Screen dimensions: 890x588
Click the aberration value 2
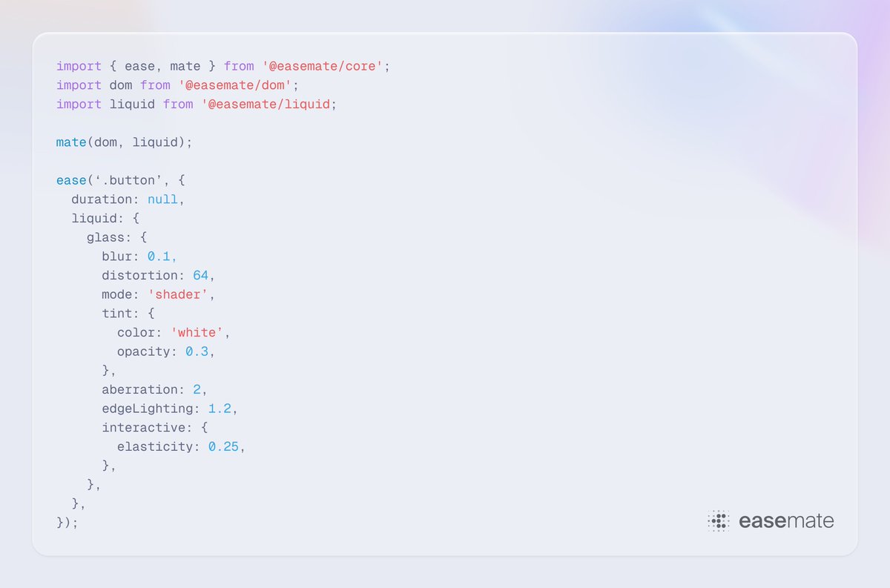[x=197, y=390]
